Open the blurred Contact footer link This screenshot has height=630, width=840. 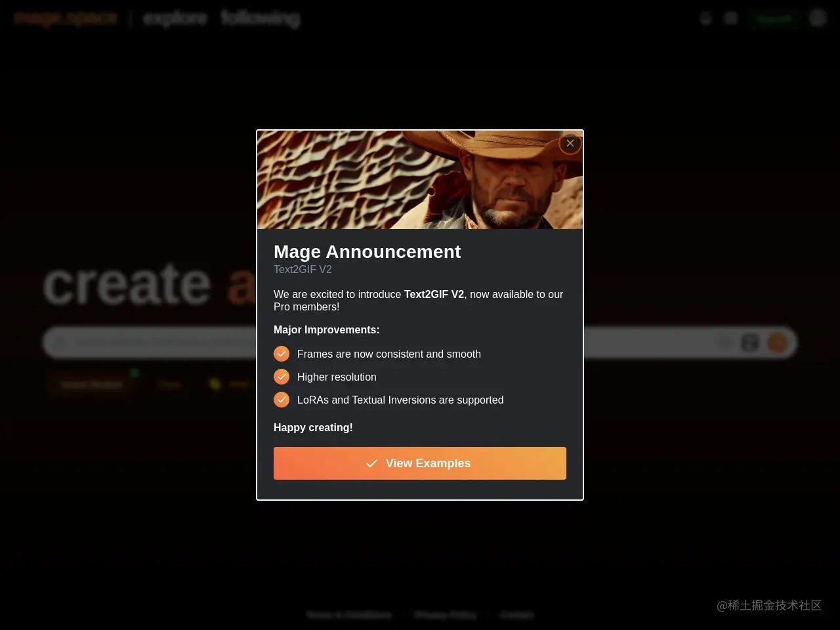pyautogui.click(x=516, y=615)
